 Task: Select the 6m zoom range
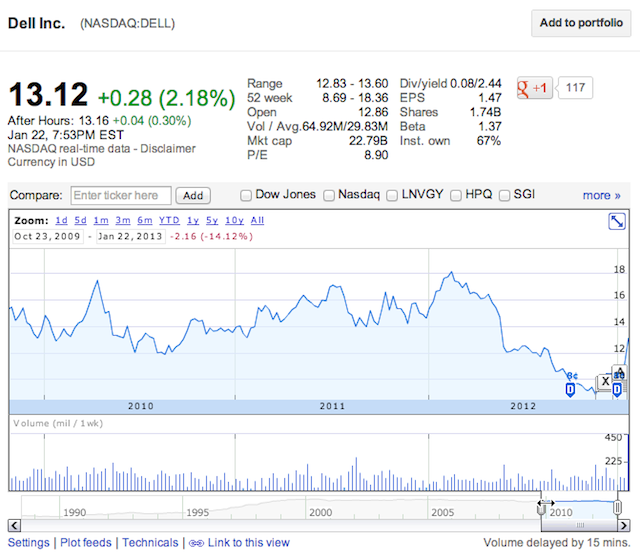(x=144, y=220)
